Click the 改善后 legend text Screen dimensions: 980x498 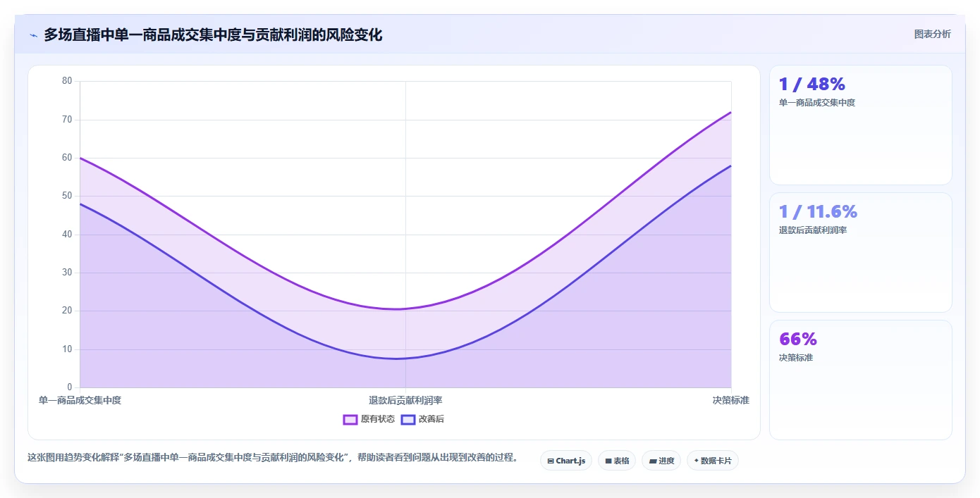[x=431, y=419]
